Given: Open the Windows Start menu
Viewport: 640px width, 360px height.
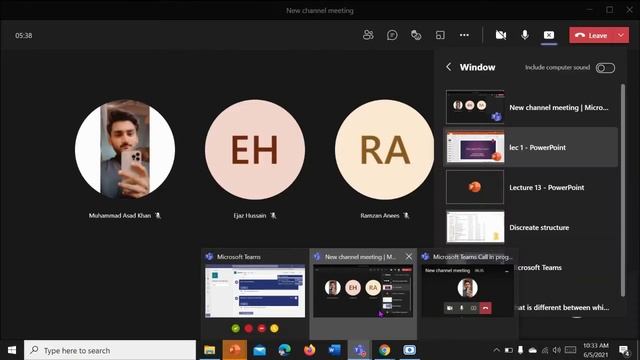Looking at the screenshot, I should click(x=12, y=350).
